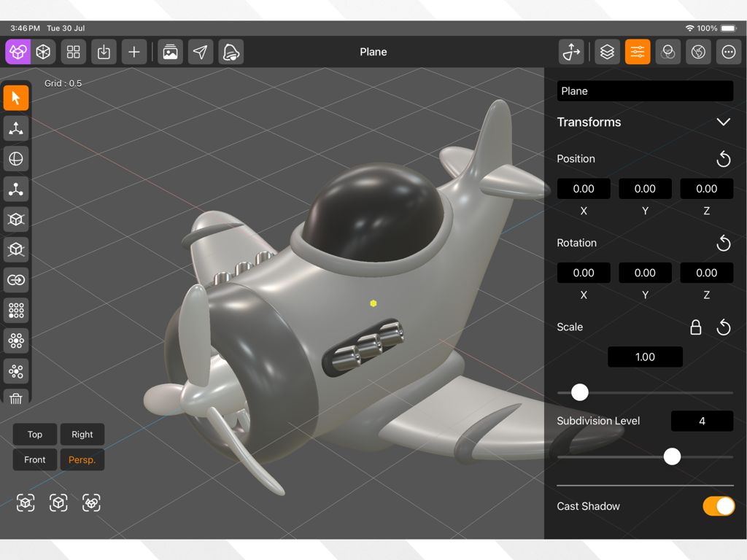Image resolution: width=747 pixels, height=560 pixels.
Task: Reset Position with its reset arrow
Action: [x=723, y=158]
